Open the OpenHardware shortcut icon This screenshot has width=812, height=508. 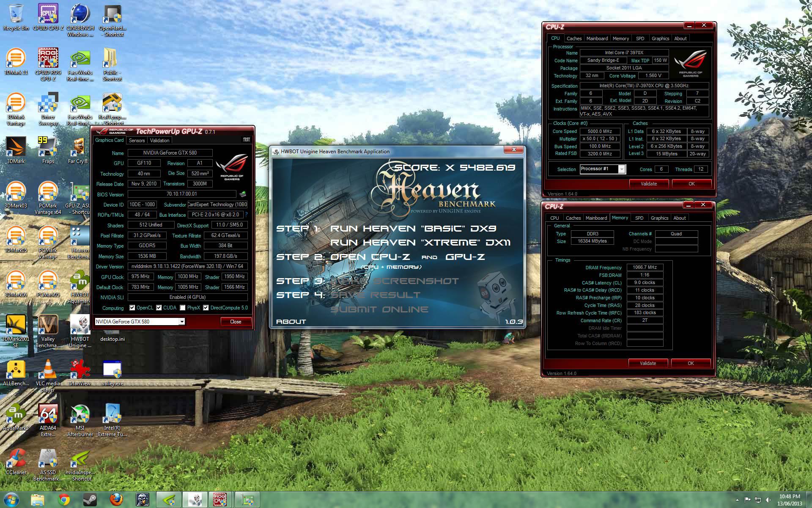(x=112, y=20)
